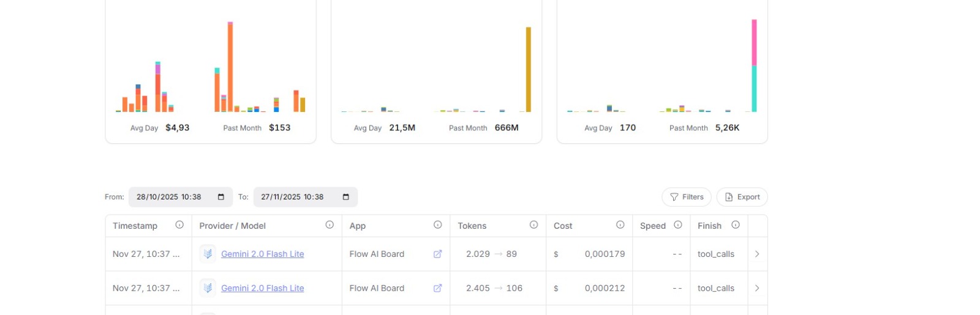Image resolution: width=980 pixels, height=315 pixels.
Task: Open Gemini 2.0 Flash Lite link in first row
Action: (x=262, y=254)
